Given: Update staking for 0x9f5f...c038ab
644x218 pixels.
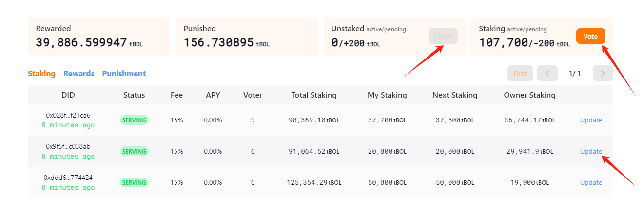Looking at the screenshot, I should pos(591,151).
